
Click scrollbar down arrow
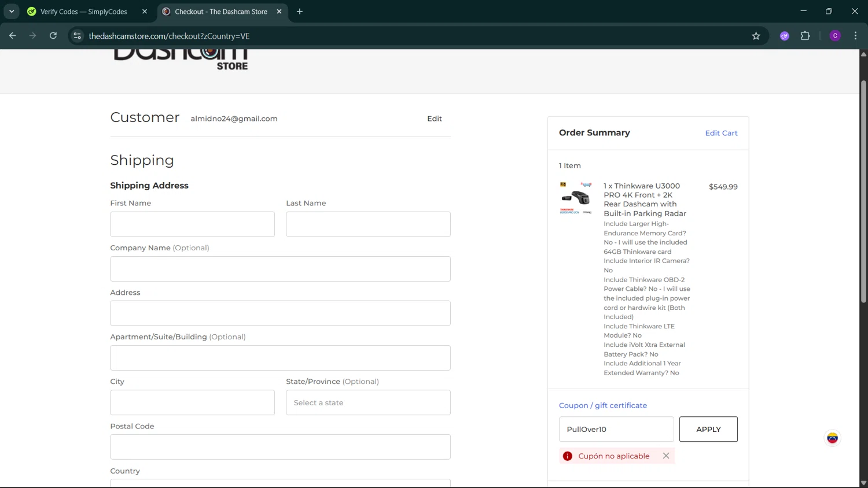point(863,483)
